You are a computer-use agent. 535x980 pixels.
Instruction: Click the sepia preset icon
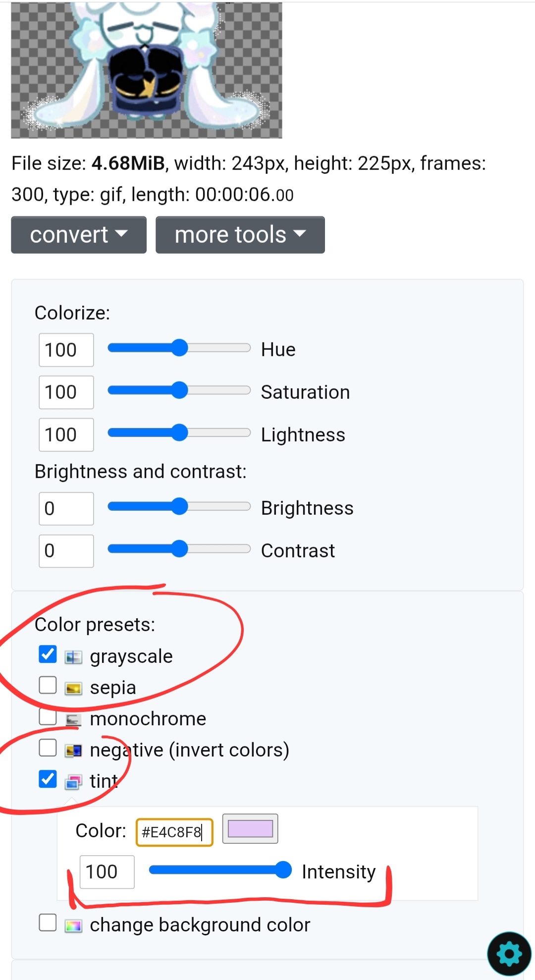click(73, 688)
